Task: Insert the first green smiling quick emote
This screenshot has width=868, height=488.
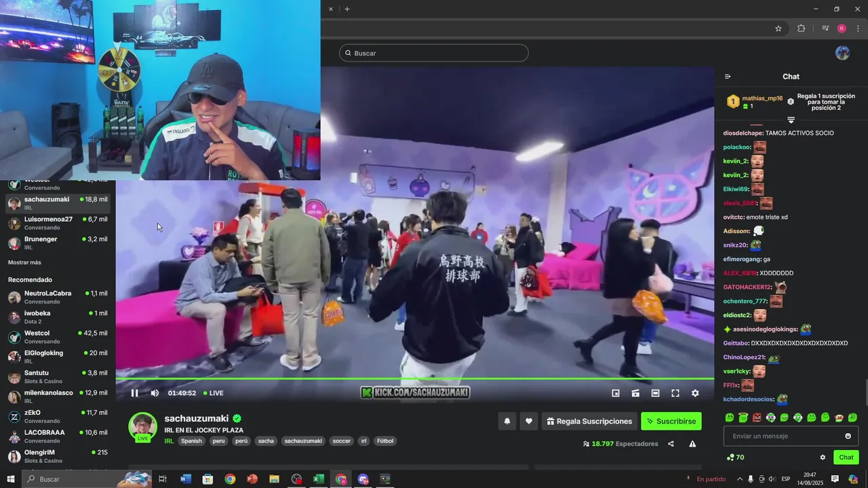Action: (x=730, y=418)
